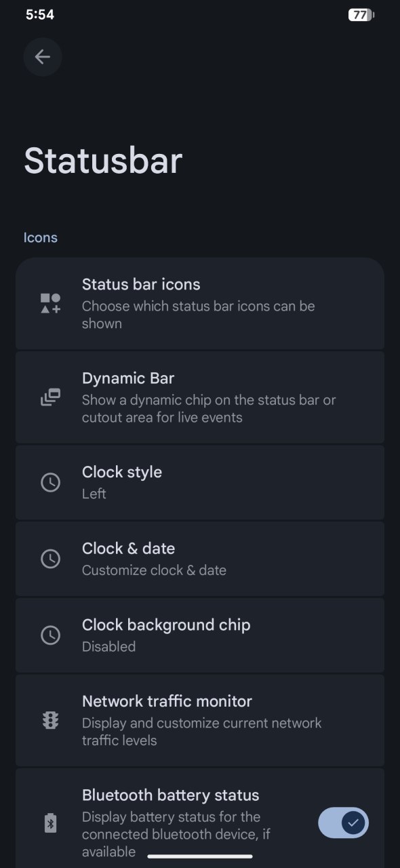Disable the Bluetooth battery status switch
This screenshot has height=868, width=400.
344,823
